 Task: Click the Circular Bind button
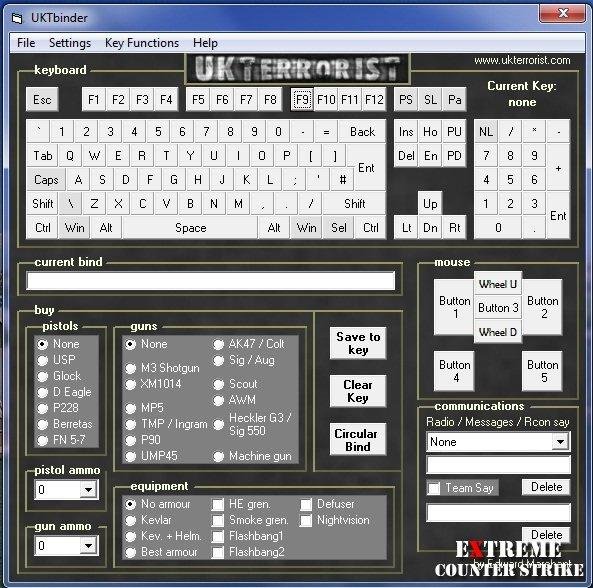pos(358,439)
